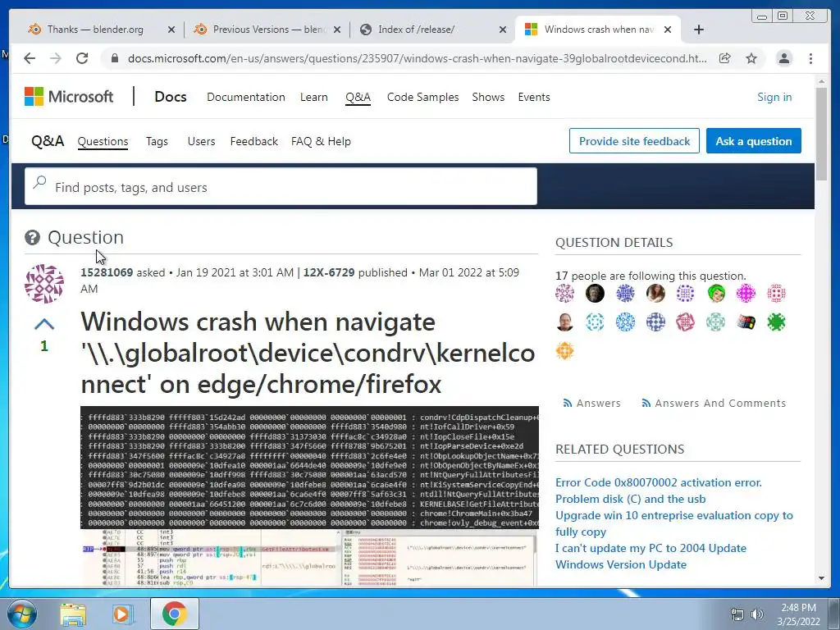Click the orange follower avatar in last row
Screen dimensions: 840x630
pyautogui.click(x=564, y=351)
